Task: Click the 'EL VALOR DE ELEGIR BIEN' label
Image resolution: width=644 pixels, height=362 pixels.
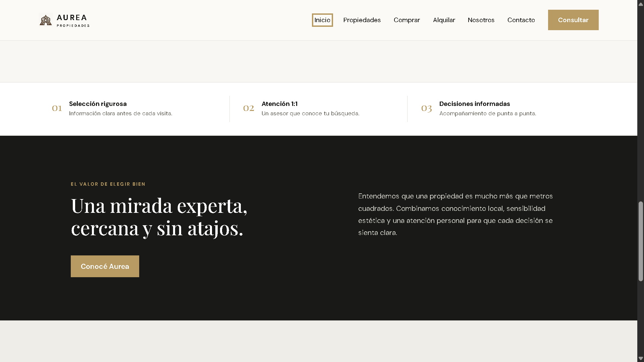Action: pyautogui.click(x=108, y=184)
